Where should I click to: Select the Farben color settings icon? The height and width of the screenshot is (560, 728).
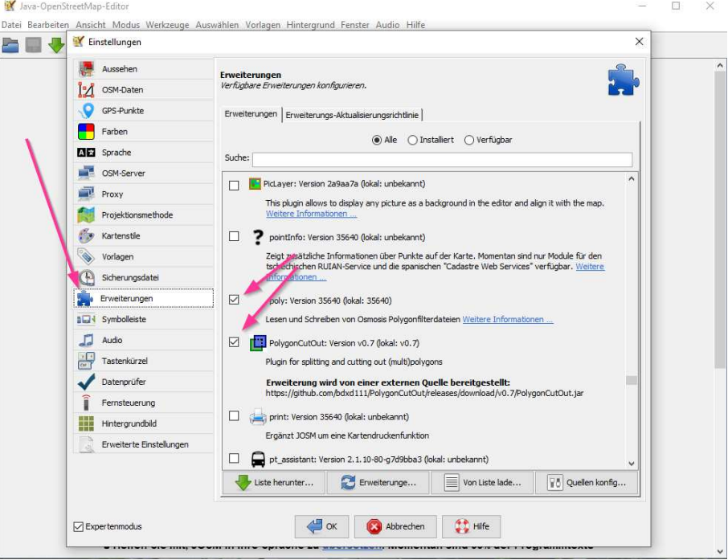(86, 132)
